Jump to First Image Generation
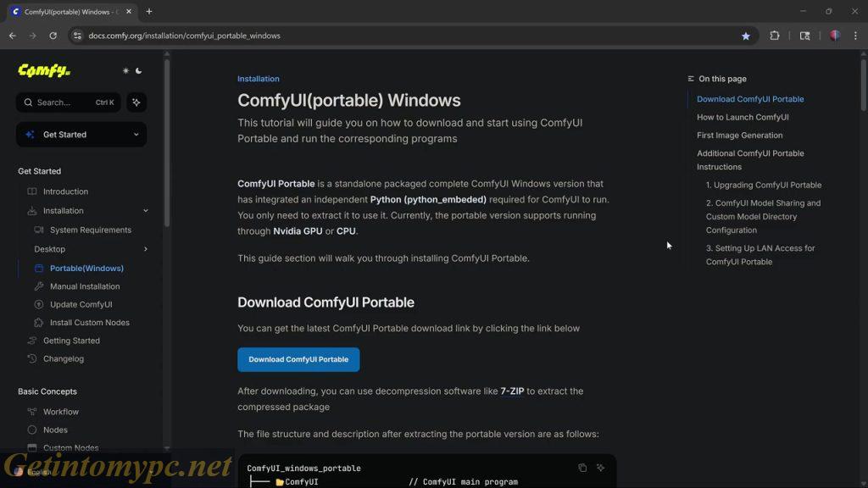 pyautogui.click(x=739, y=136)
